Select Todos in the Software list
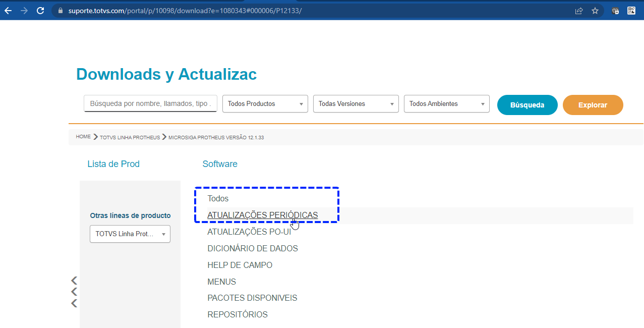 [x=218, y=199]
